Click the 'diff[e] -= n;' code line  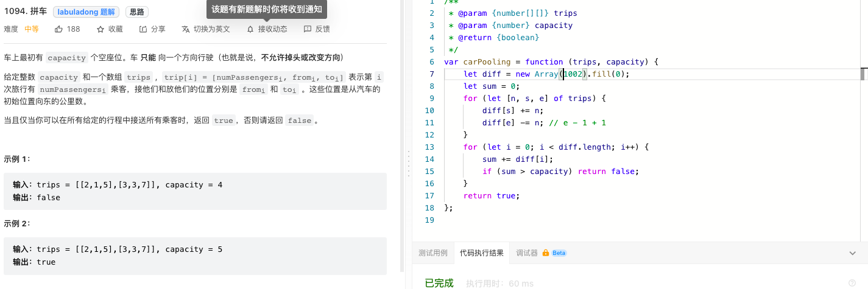click(x=513, y=123)
